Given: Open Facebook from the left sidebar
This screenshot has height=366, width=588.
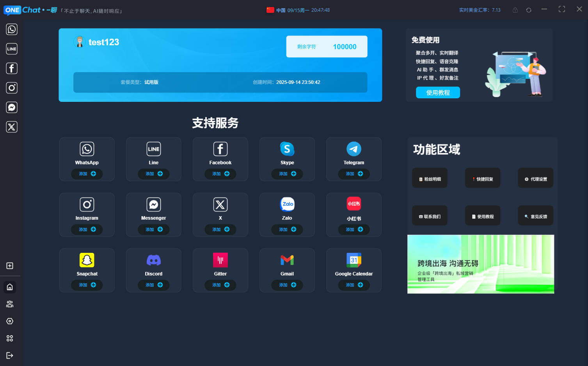Looking at the screenshot, I should (11, 68).
